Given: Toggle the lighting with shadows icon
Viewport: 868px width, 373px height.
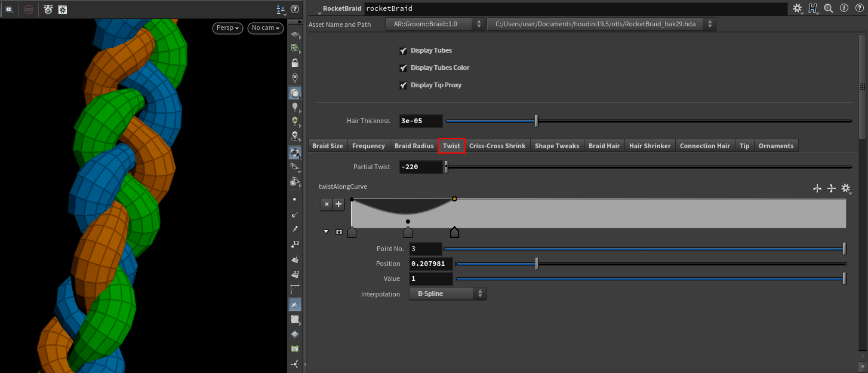Looking at the screenshot, I should (295, 136).
